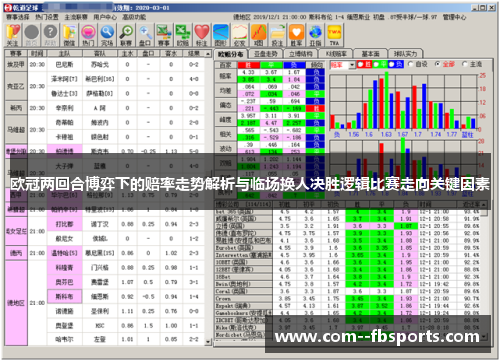This screenshot has width=500, height=362.
Task: Click the 亚指 globe icon
Action: [315, 35]
